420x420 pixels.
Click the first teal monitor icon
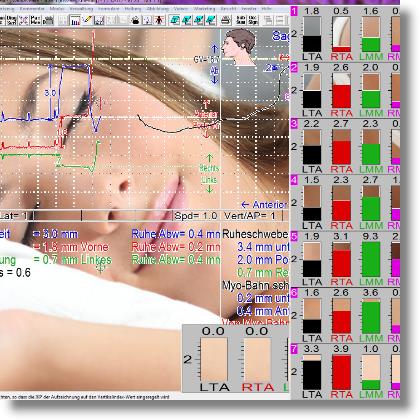(x=174, y=20)
